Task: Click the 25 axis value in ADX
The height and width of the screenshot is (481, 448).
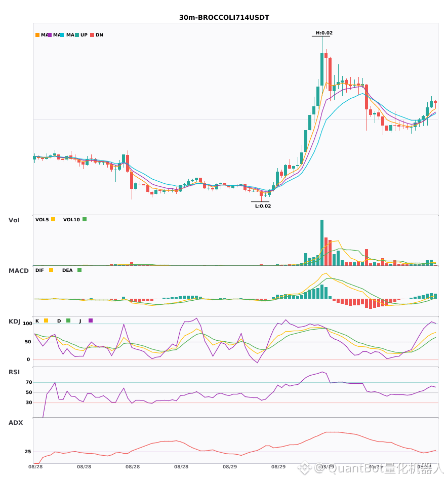Action: pos(28,452)
